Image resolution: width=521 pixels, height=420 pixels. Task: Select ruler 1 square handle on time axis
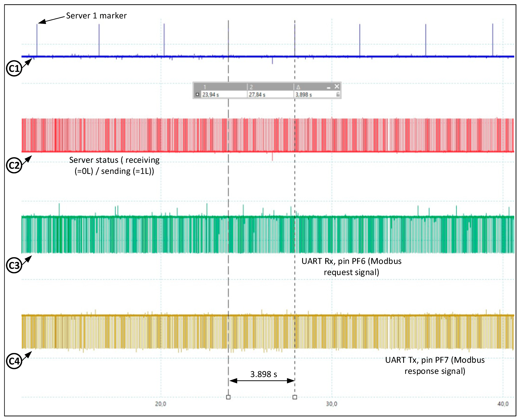pos(228,397)
